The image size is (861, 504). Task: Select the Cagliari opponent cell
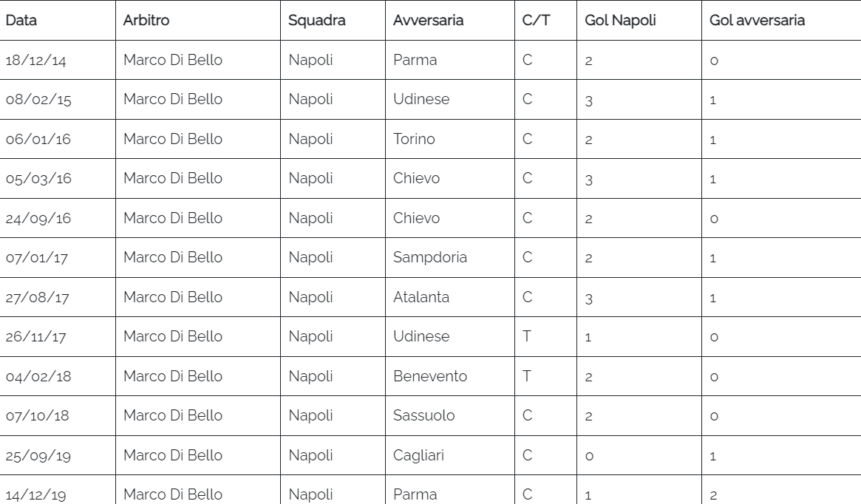tap(418, 455)
